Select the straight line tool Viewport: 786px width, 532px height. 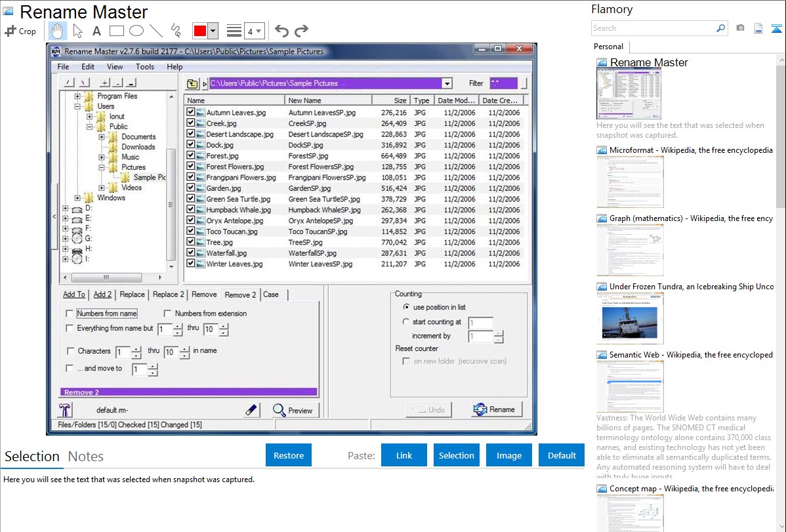(x=156, y=31)
